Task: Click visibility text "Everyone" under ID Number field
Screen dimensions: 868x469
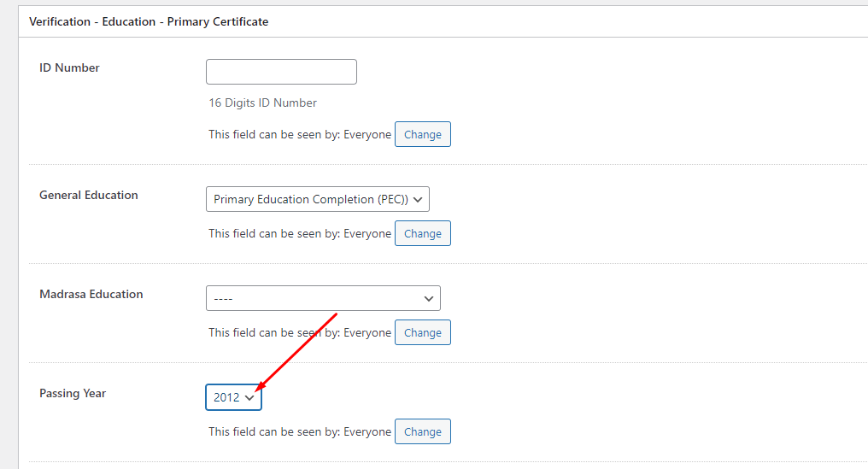Action: point(367,134)
